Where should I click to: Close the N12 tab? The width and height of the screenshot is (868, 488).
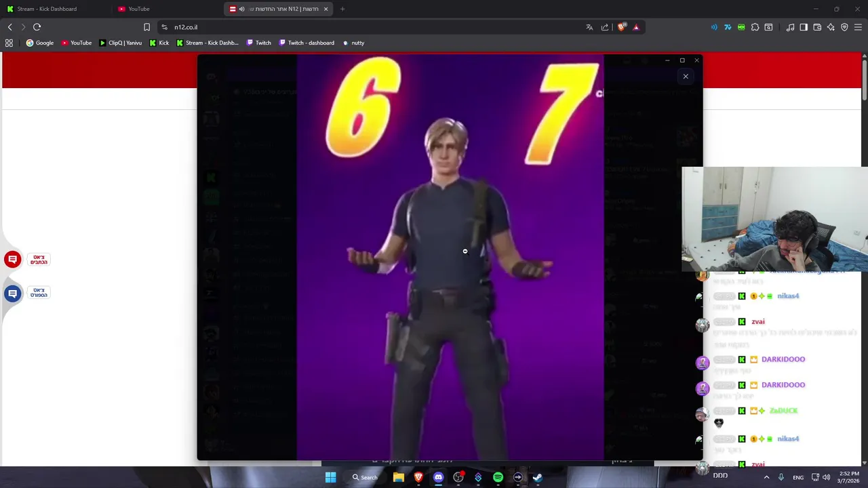(x=325, y=9)
